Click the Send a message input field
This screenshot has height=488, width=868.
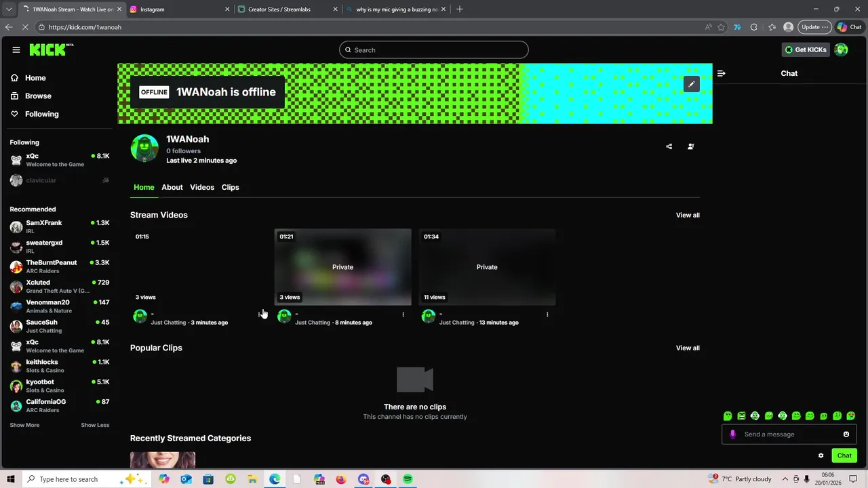(789, 434)
